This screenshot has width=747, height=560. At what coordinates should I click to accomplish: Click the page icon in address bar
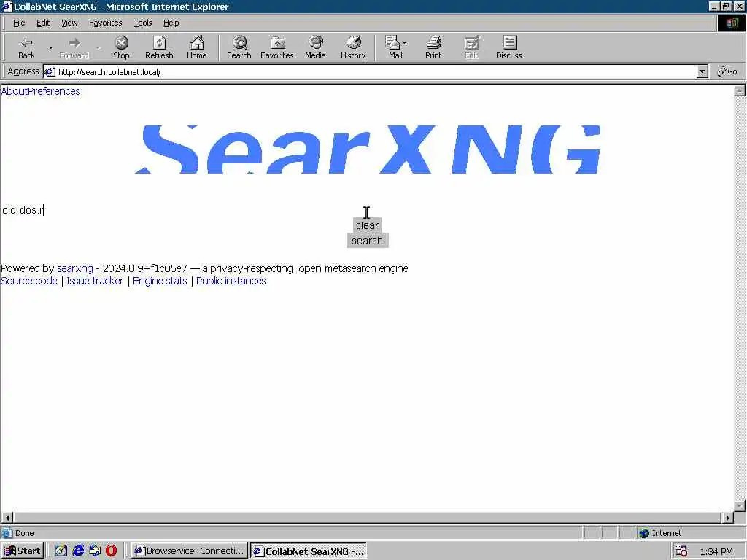(x=50, y=72)
